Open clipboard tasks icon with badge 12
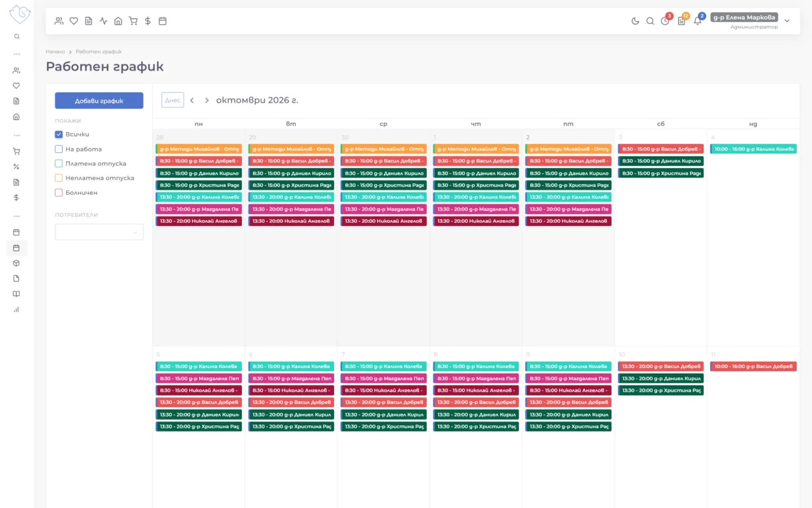The height and width of the screenshot is (508, 812). point(681,21)
